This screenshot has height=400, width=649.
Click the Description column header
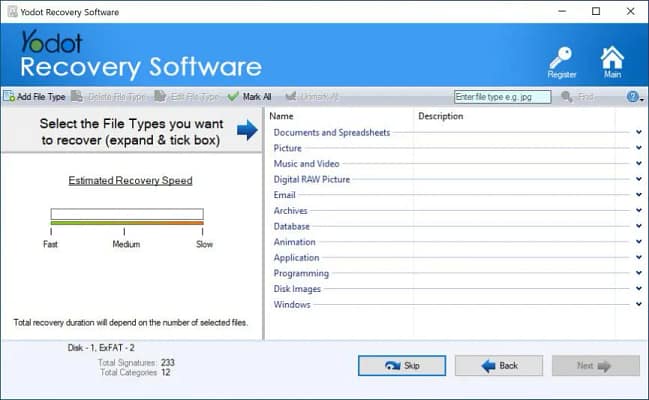[440, 116]
